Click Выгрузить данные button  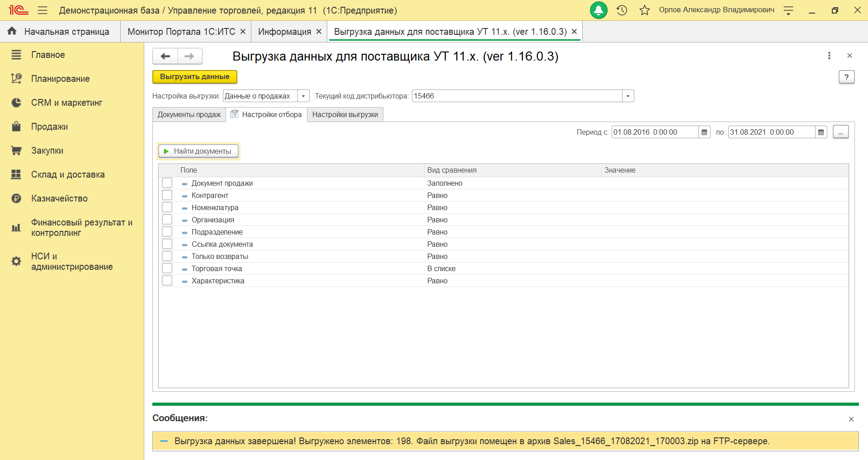pos(195,77)
